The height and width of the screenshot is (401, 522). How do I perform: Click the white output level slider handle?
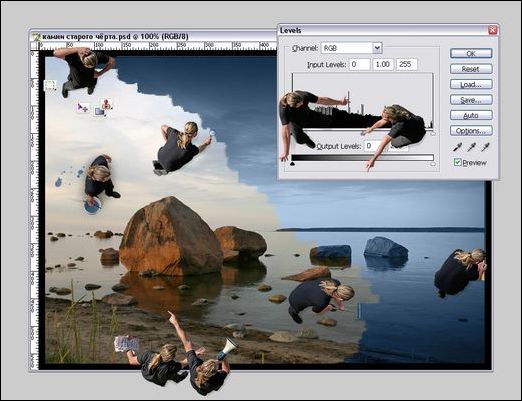click(x=433, y=164)
